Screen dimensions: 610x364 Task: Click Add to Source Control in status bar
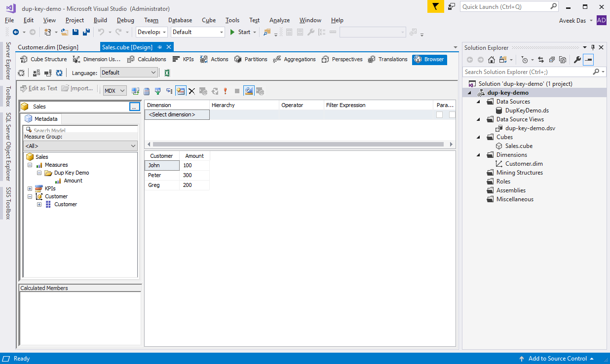click(557, 359)
